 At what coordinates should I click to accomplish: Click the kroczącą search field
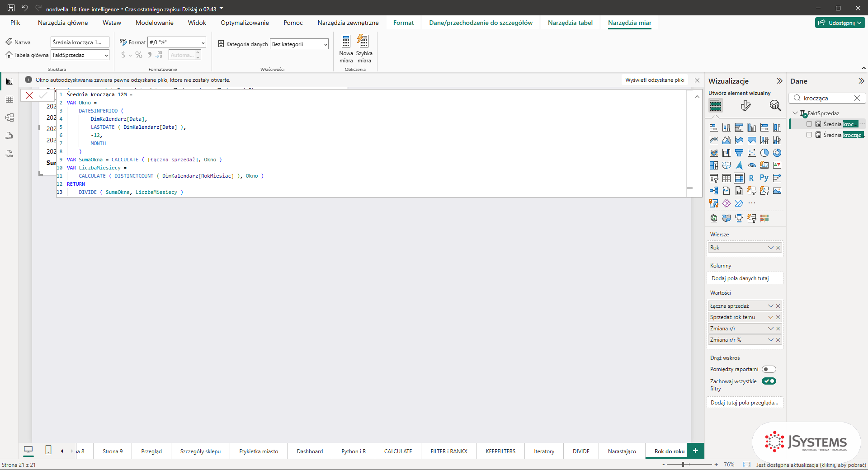click(x=827, y=98)
